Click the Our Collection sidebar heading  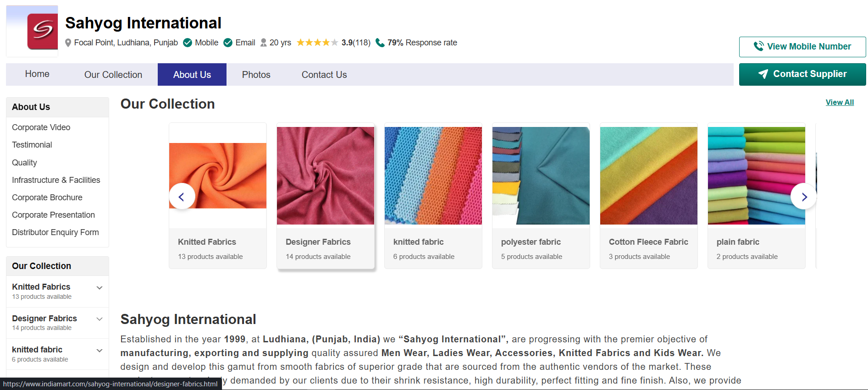click(41, 266)
